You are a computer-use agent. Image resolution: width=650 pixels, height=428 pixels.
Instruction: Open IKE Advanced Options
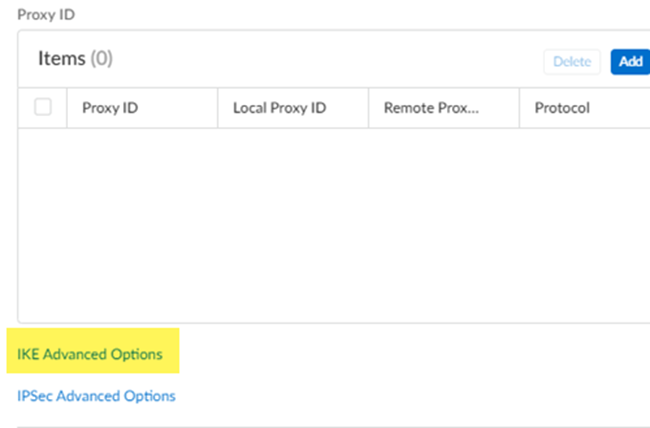point(90,354)
